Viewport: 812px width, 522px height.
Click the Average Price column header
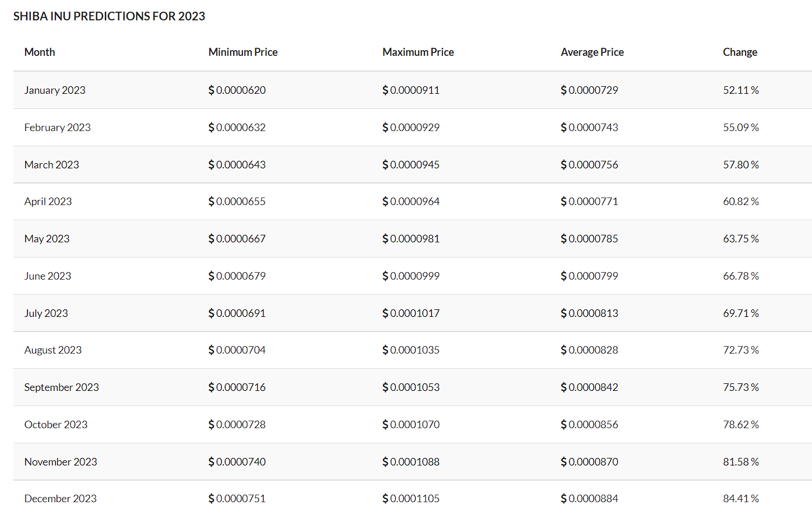592,52
